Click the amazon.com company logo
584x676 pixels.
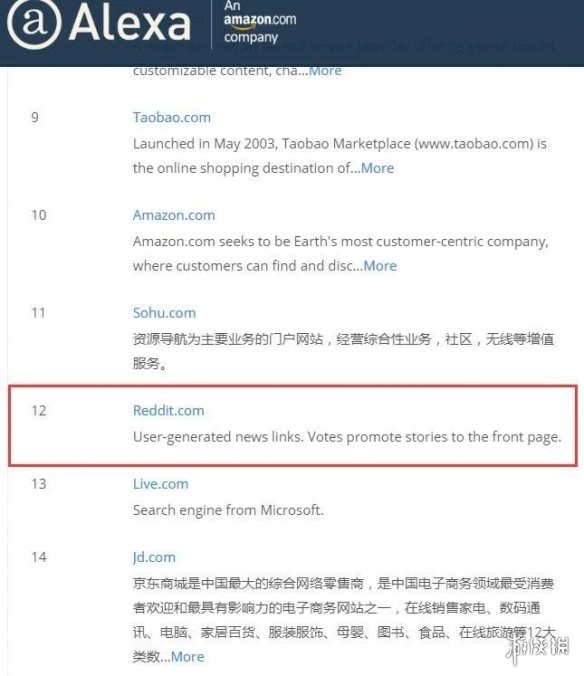[259, 22]
